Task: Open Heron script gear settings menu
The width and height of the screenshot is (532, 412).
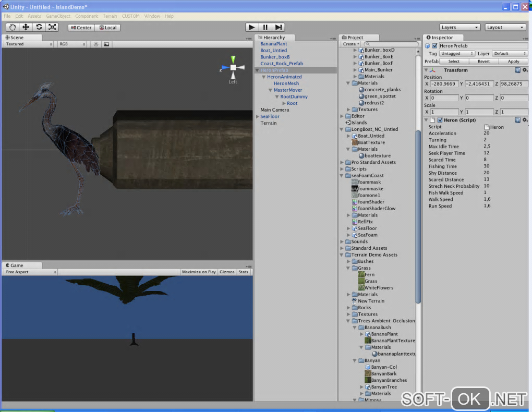Action: (525, 120)
